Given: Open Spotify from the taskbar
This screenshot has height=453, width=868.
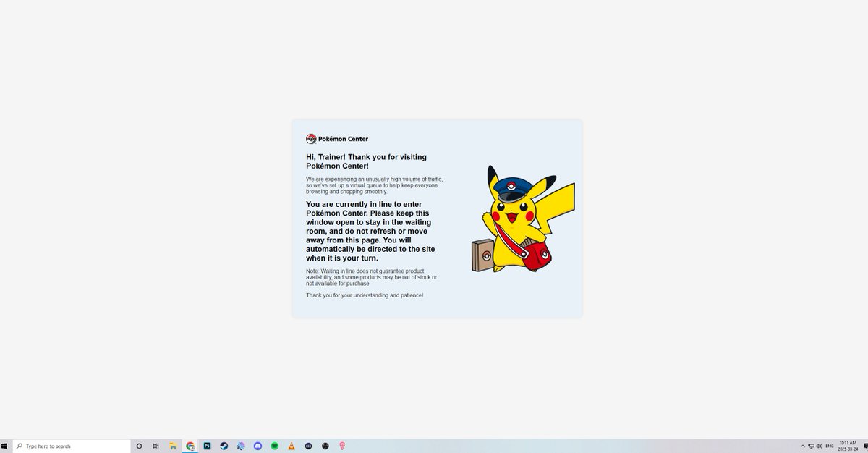Looking at the screenshot, I should 274,446.
